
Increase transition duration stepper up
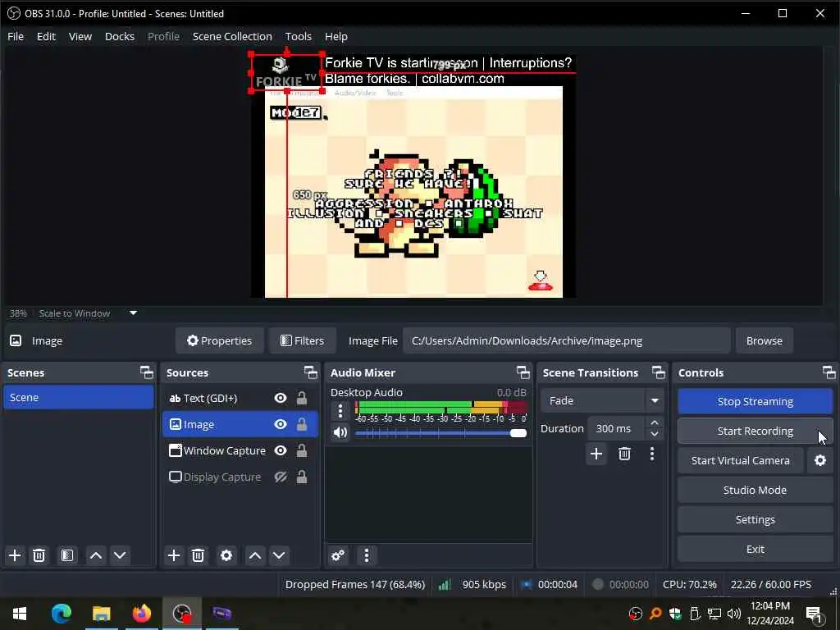tap(655, 422)
